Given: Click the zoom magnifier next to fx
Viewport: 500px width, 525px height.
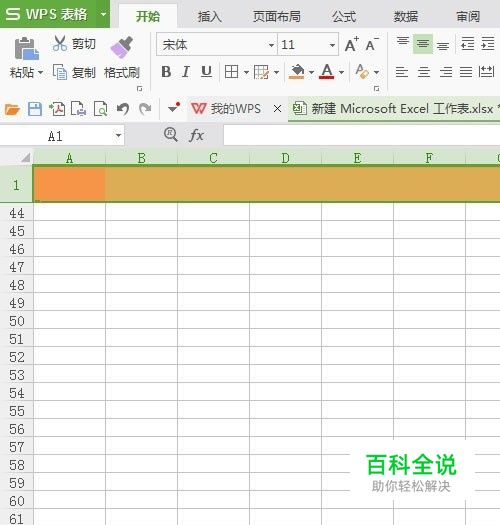Looking at the screenshot, I should tap(171, 135).
